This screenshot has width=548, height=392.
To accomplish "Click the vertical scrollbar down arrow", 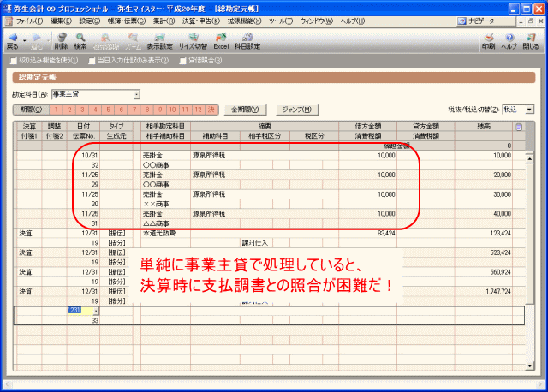I will [x=530, y=365].
